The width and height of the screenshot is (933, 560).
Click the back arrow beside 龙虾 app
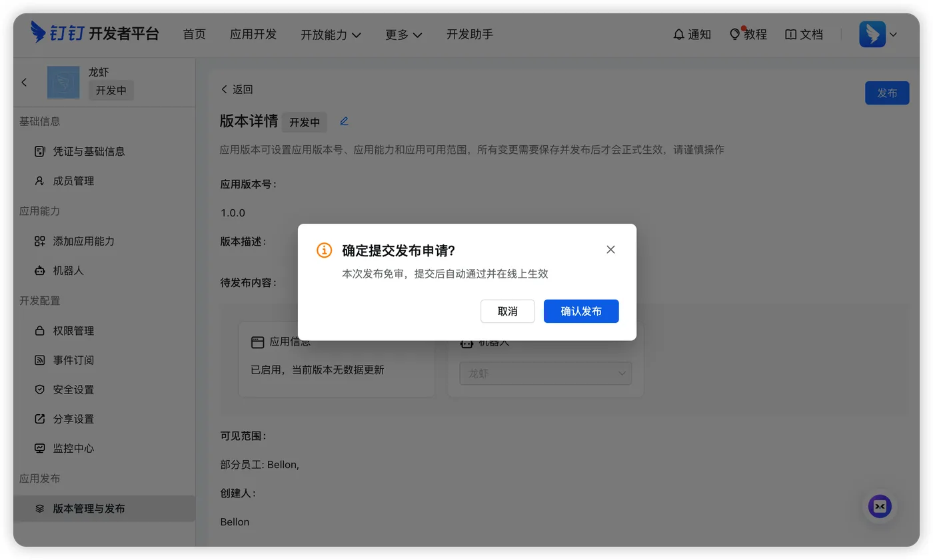(24, 82)
